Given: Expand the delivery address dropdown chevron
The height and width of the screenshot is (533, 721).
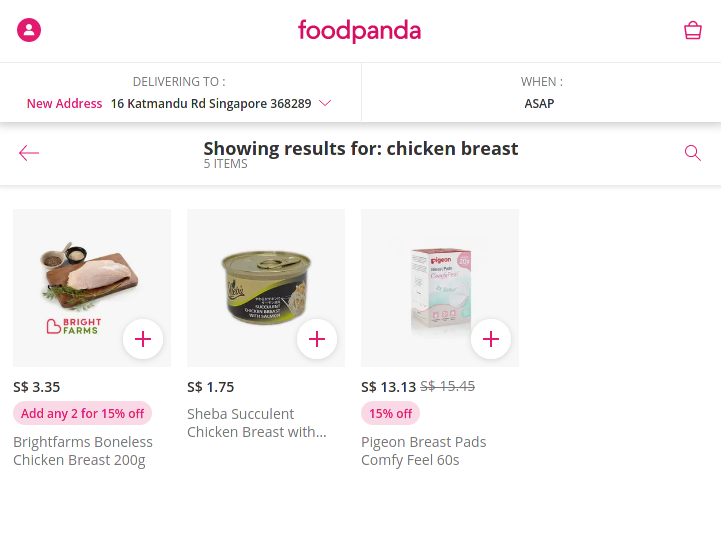Looking at the screenshot, I should click(x=325, y=103).
